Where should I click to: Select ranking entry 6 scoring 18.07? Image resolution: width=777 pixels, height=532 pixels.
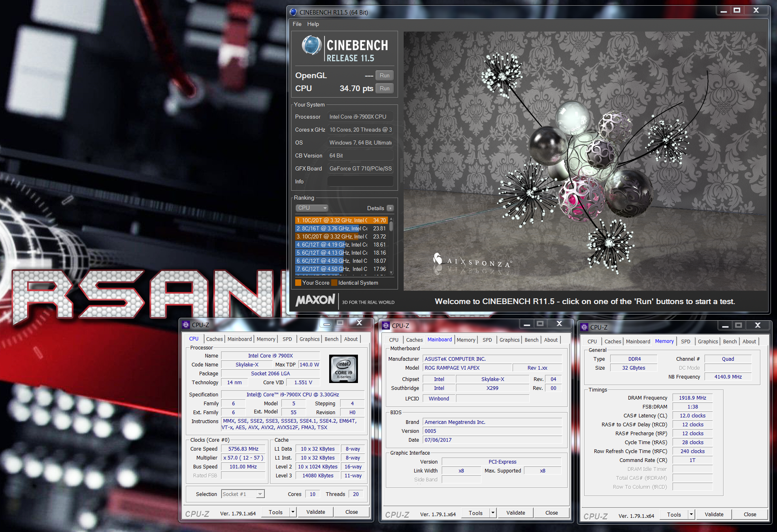(x=341, y=261)
